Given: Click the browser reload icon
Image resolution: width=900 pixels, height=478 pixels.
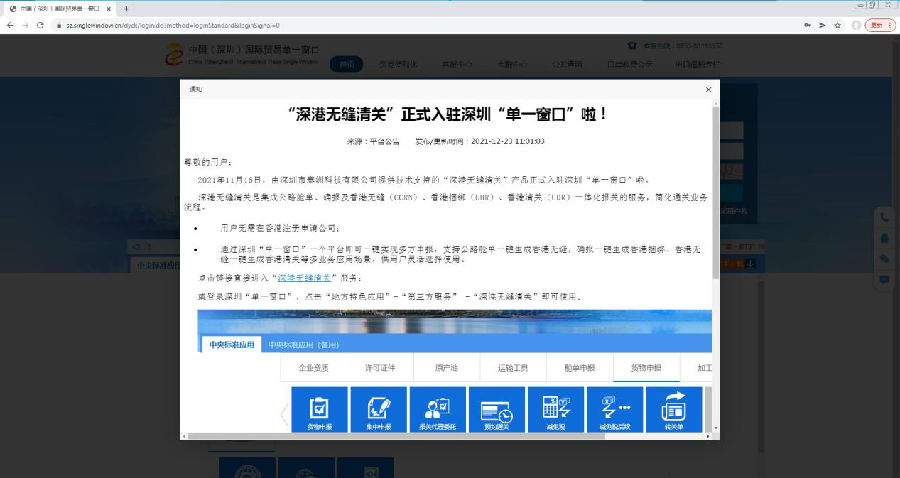Looking at the screenshot, I should point(40,24).
